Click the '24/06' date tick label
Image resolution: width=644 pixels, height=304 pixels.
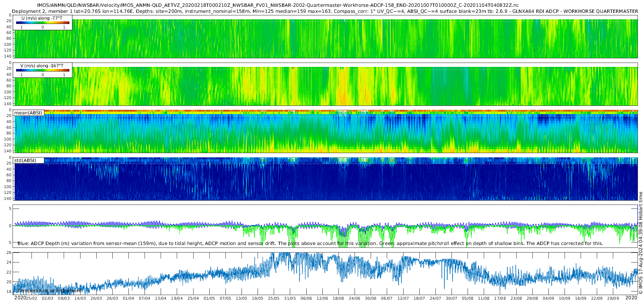[355, 298]
